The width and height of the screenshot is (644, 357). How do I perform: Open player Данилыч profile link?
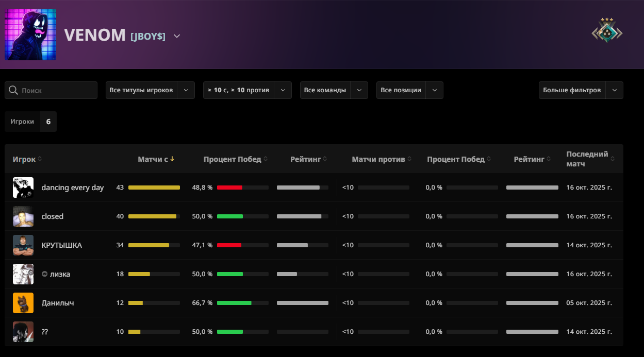pos(58,303)
